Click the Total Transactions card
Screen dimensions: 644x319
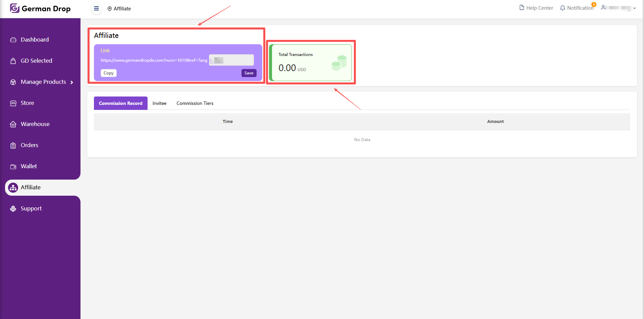coord(311,63)
